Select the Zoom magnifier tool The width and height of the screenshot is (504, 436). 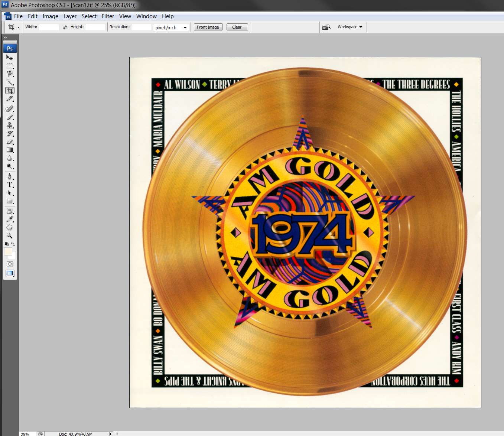[10, 235]
